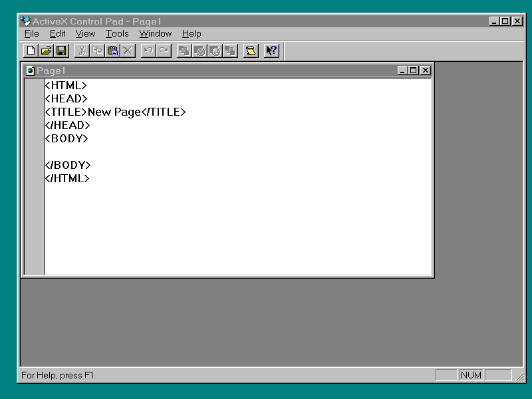Save the page using the floppy disk icon
The width and height of the screenshot is (532, 399).
pos(61,51)
